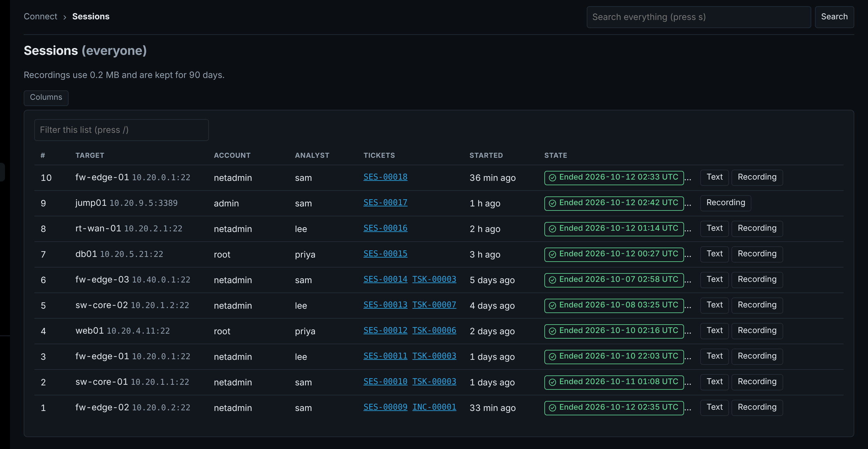Click check icon in Ended 22:03 UTC badge

click(x=552, y=357)
